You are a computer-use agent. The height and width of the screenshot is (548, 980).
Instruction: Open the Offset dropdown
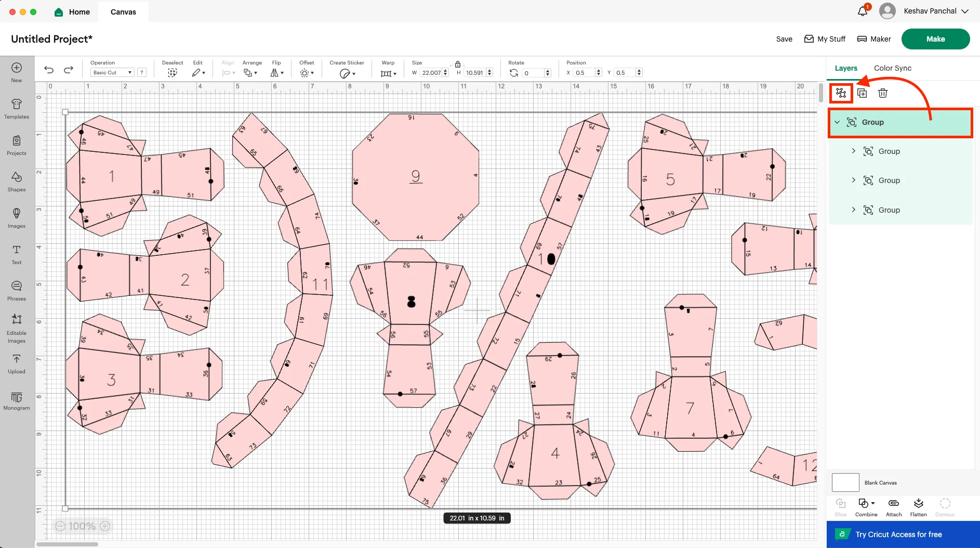click(307, 73)
